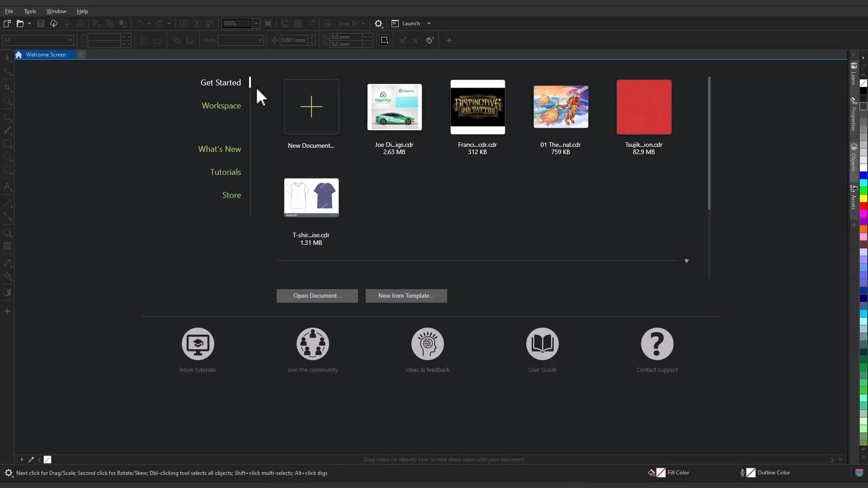Set page orientation to portrait
This screenshot has height=488, width=868.
(144, 41)
